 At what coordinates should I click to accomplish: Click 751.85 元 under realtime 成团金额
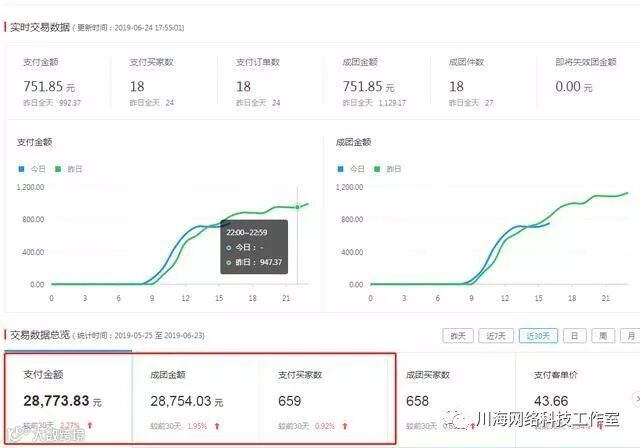(369, 86)
